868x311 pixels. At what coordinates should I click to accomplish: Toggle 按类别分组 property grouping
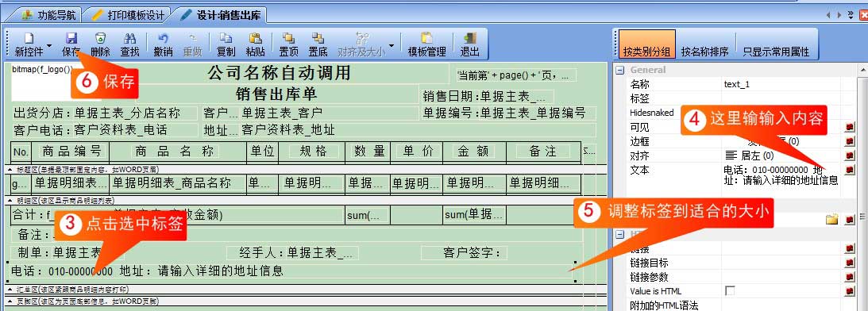coord(646,45)
